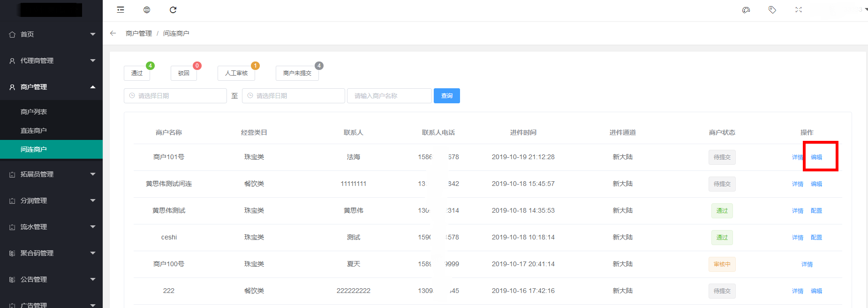Click the back arrow beside breadcrumb

pyautogui.click(x=113, y=33)
